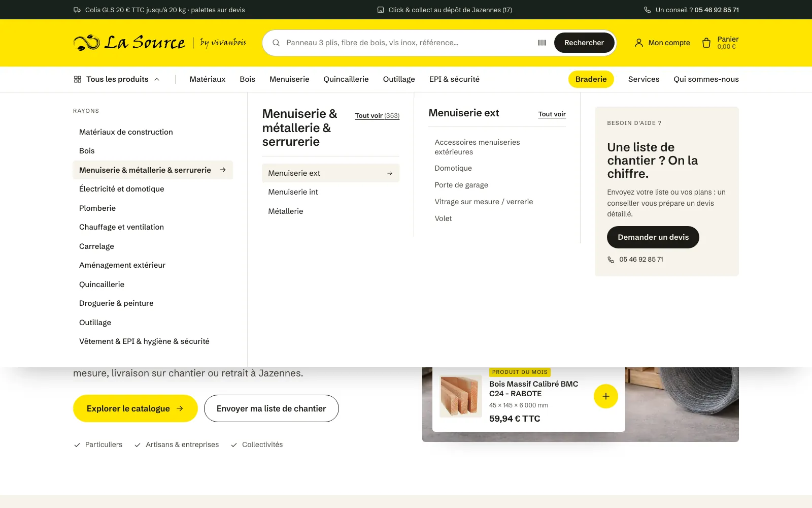Click the Rechercher search button
This screenshot has width=812, height=508.
point(584,43)
